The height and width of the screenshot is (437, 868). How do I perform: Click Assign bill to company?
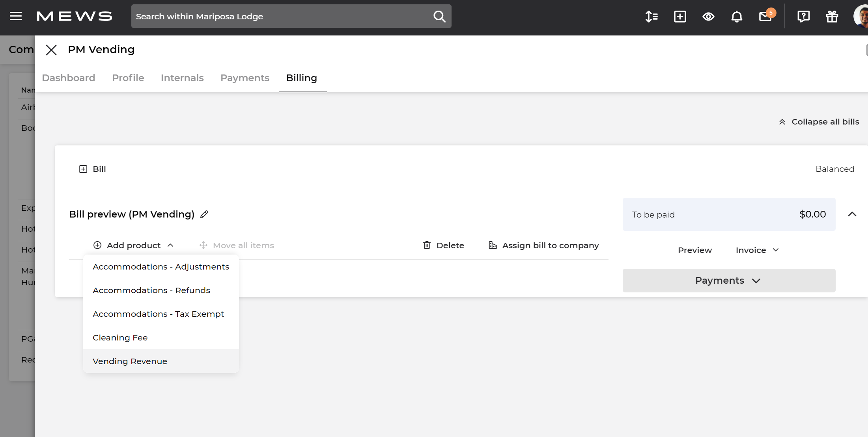[x=544, y=245]
